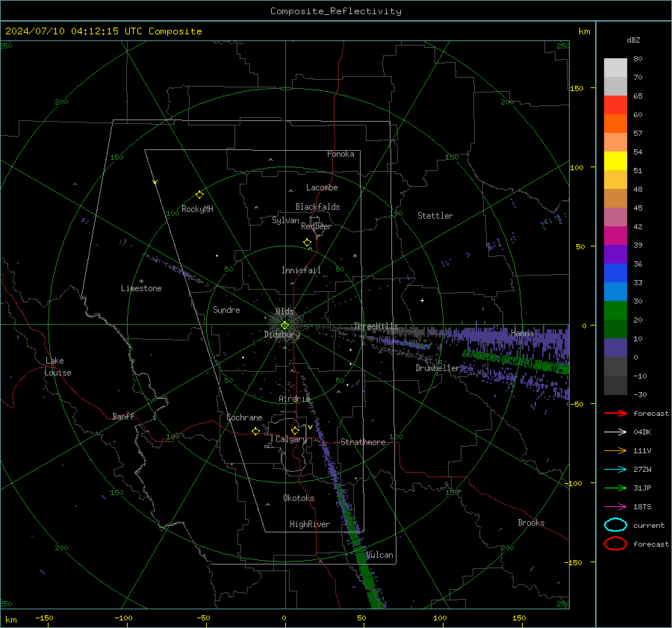Click the yellow diamond marker near RockyMH

tap(199, 195)
